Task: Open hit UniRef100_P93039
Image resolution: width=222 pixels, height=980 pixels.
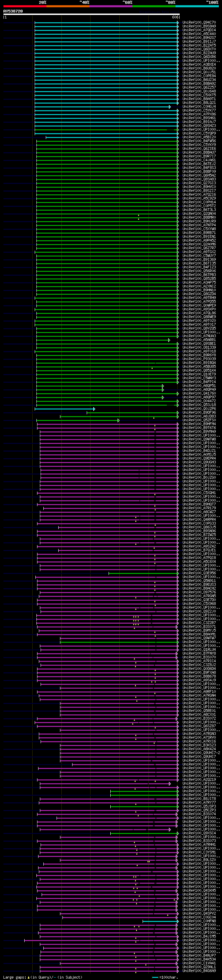Action: pyautogui.click(x=199, y=359)
